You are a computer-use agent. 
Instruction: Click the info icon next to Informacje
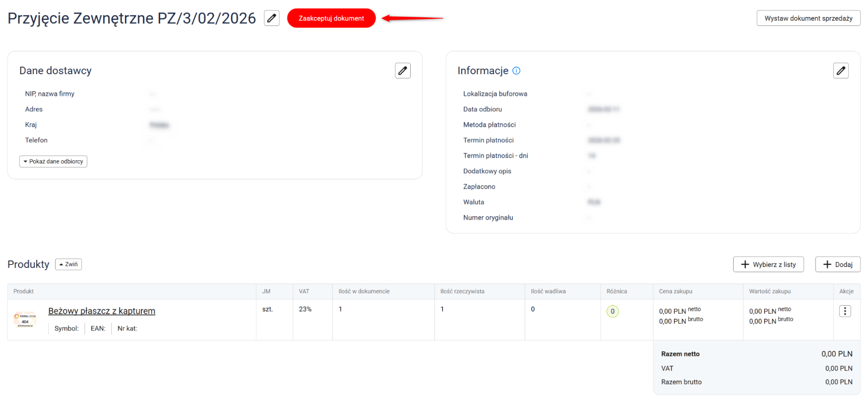coord(516,71)
